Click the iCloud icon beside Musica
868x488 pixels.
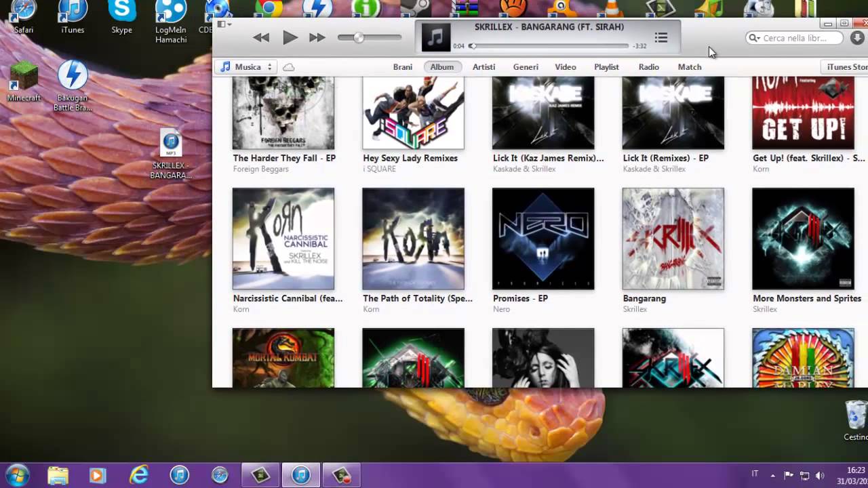pos(288,67)
